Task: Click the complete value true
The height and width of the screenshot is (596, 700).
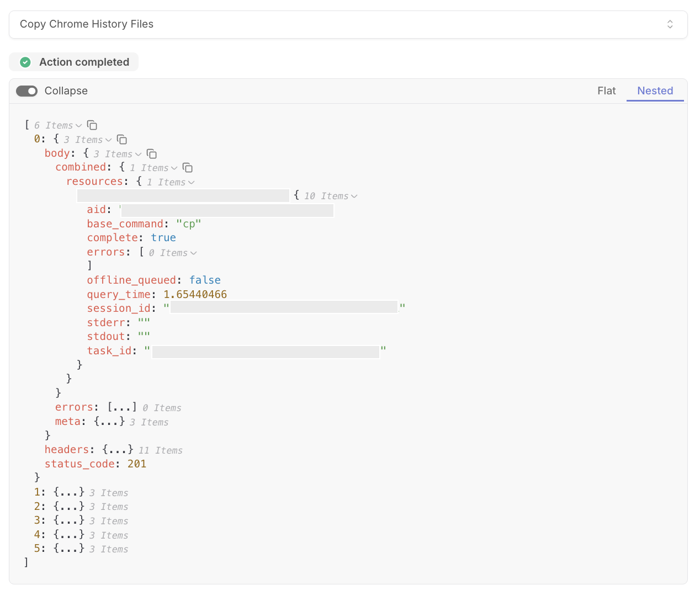Action: tap(163, 238)
